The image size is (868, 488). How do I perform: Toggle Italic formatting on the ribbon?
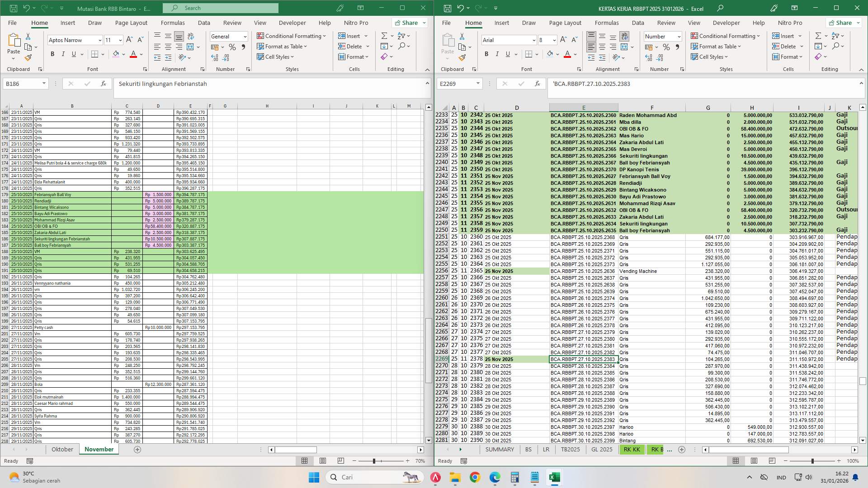pyautogui.click(x=497, y=54)
